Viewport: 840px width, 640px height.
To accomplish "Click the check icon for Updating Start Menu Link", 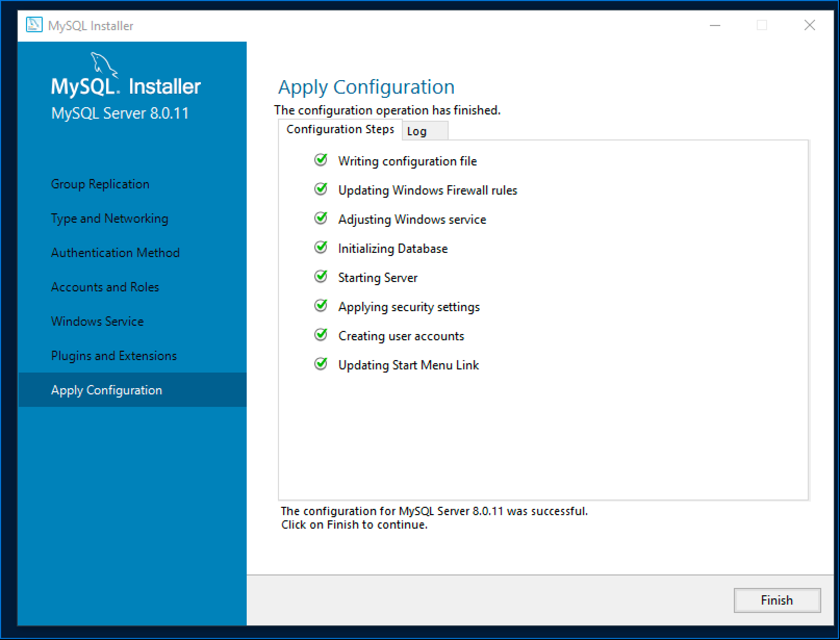I will point(321,364).
